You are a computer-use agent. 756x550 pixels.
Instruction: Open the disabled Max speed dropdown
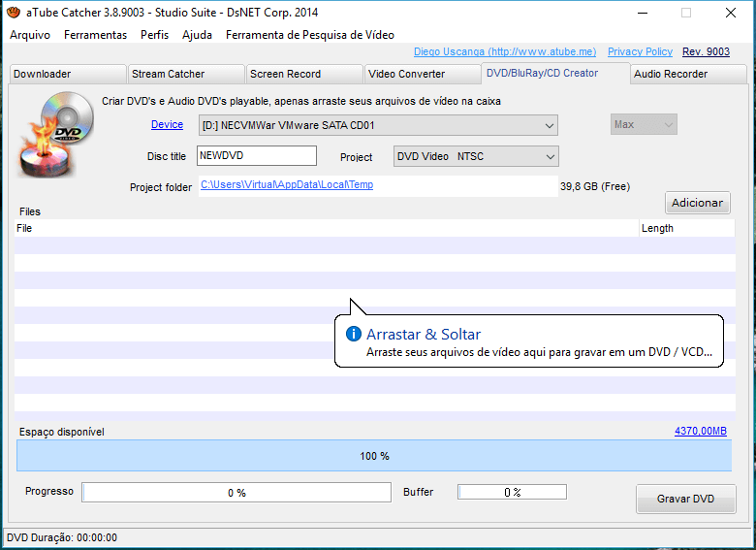tap(644, 124)
